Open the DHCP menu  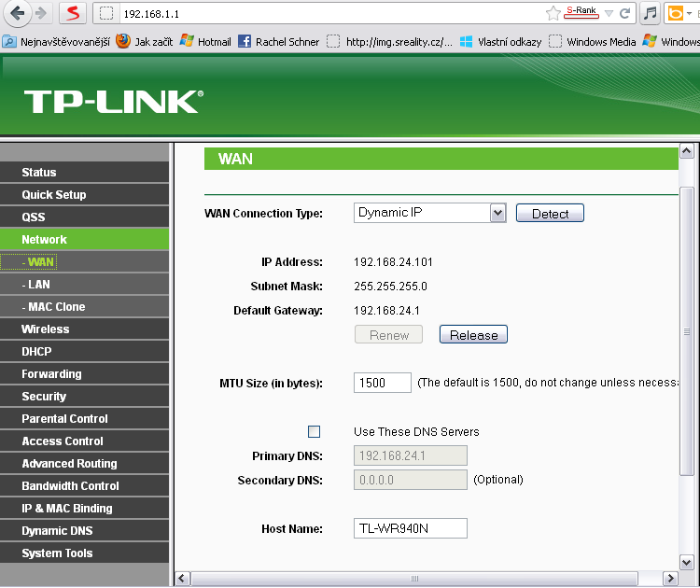coord(84,351)
